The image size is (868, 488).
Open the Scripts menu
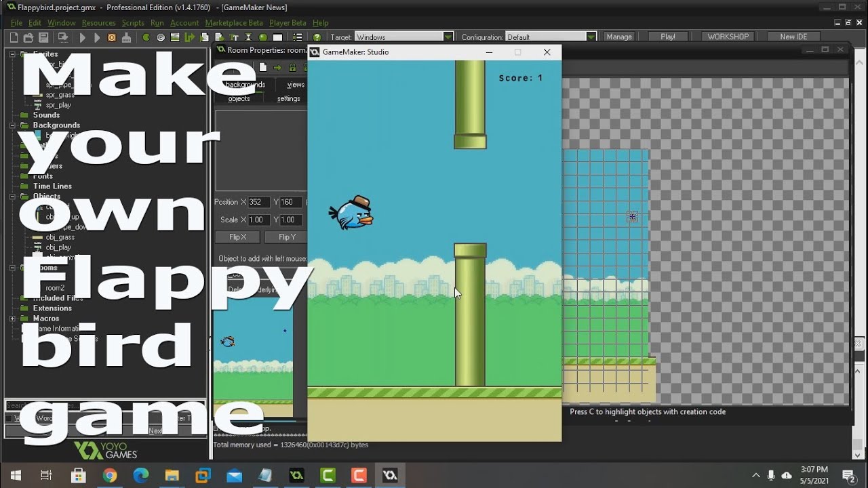(133, 22)
